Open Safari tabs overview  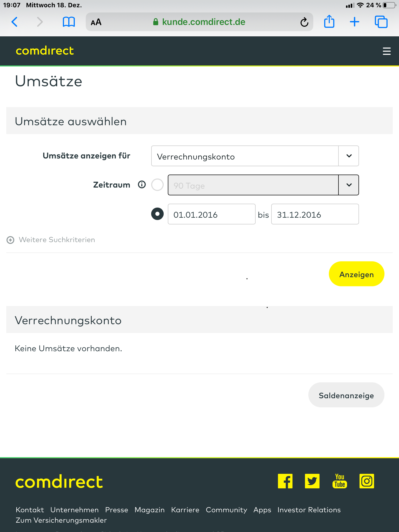[x=381, y=22]
